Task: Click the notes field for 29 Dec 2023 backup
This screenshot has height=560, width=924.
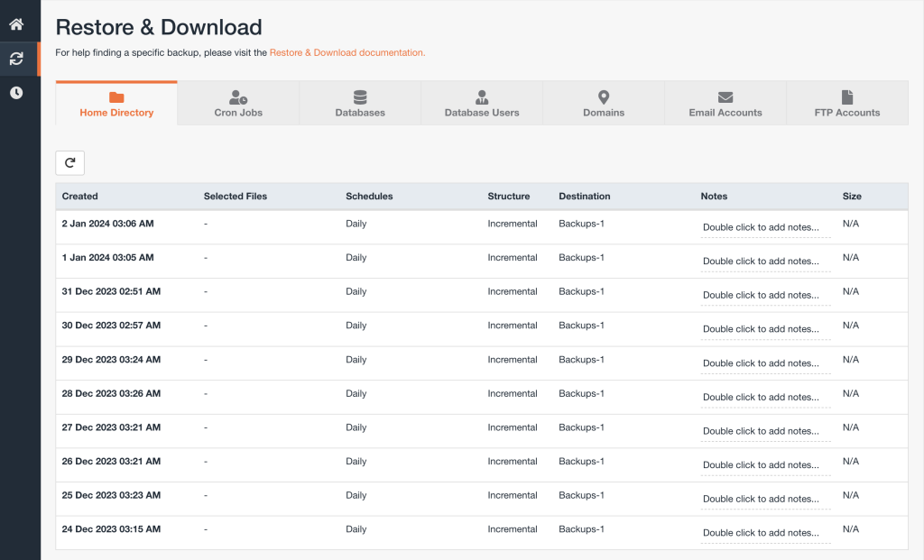Action: coord(765,363)
